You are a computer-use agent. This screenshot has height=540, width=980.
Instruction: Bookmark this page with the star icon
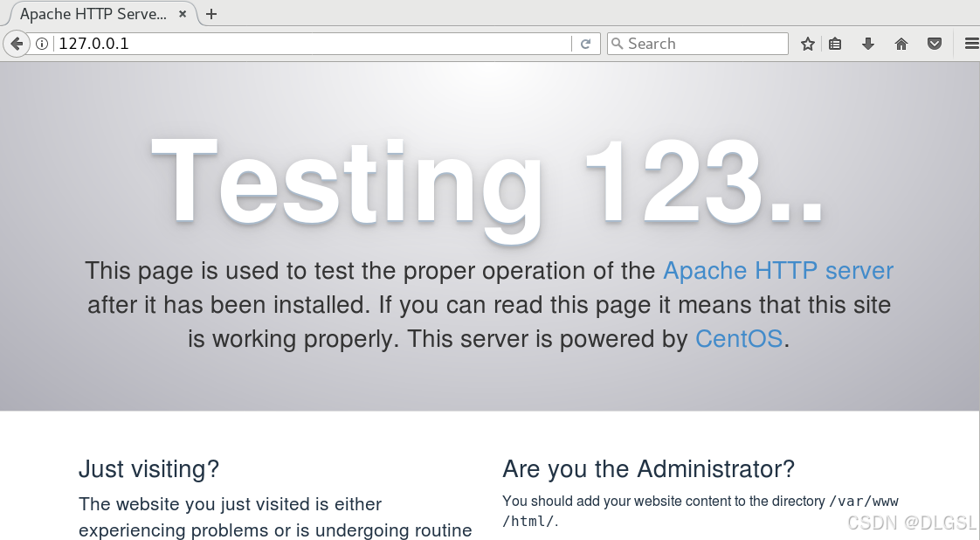pyautogui.click(x=808, y=44)
